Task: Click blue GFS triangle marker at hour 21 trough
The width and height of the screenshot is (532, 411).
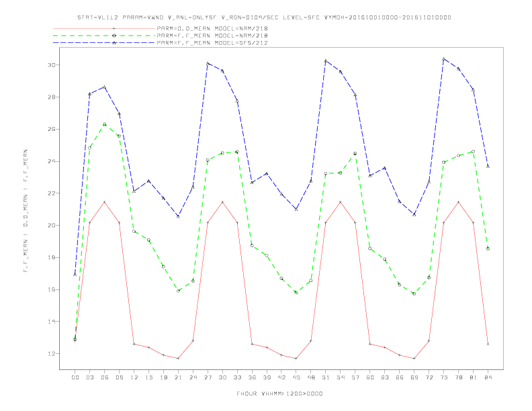Action: coord(178,216)
